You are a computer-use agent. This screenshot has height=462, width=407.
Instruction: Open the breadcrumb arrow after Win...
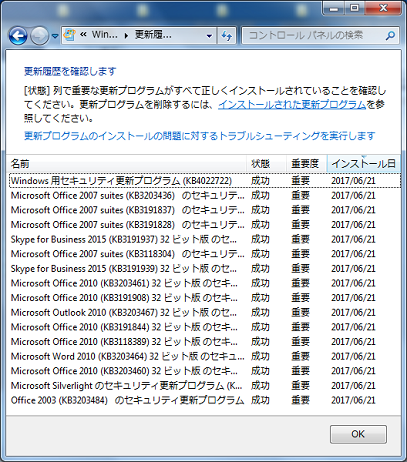[x=126, y=35]
